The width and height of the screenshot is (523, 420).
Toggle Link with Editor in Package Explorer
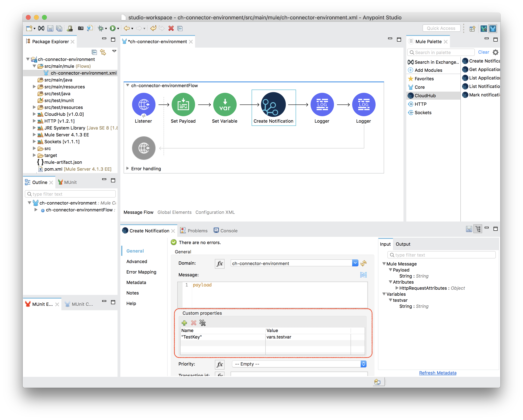point(103,52)
